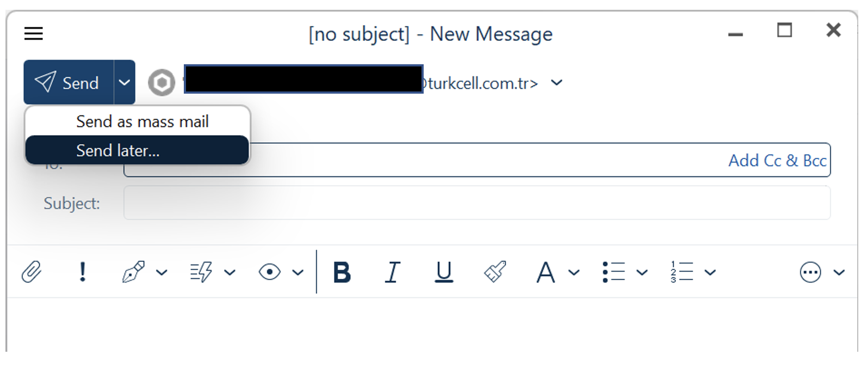Open the font options dropdown arrow

[x=574, y=272]
